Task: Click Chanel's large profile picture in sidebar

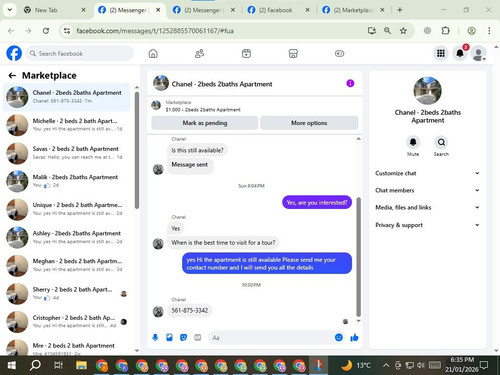Action: coord(427,91)
